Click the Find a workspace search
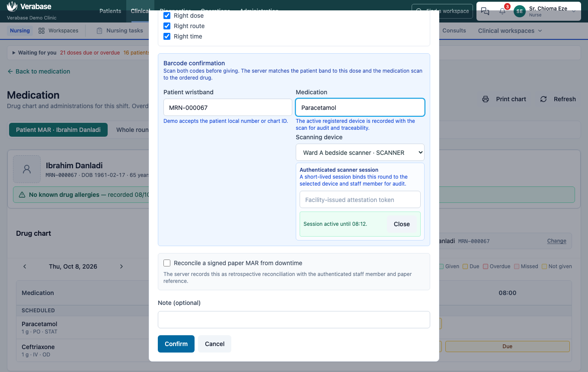The height and width of the screenshot is (372, 588). click(442, 11)
